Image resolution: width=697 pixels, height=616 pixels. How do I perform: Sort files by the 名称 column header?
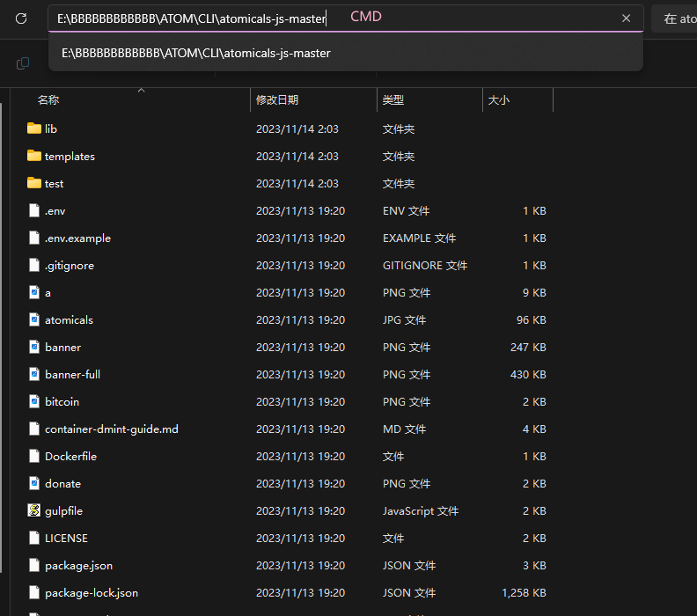(x=48, y=100)
